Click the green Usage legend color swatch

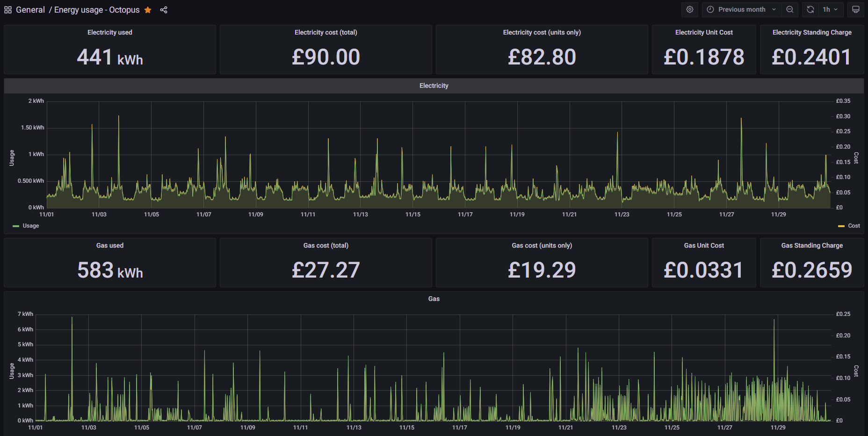16,226
